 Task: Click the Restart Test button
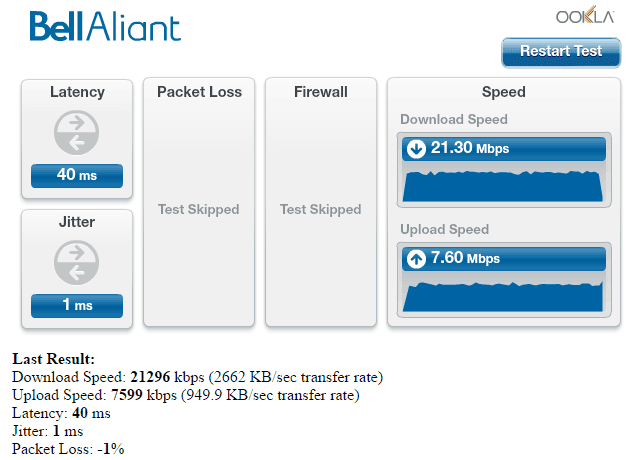(x=561, y=52)
